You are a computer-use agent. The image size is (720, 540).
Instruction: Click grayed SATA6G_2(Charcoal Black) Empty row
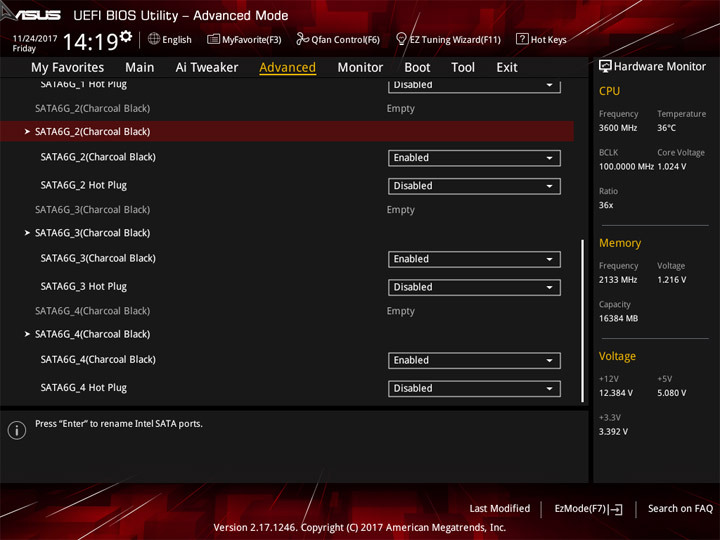coord(287,108)
